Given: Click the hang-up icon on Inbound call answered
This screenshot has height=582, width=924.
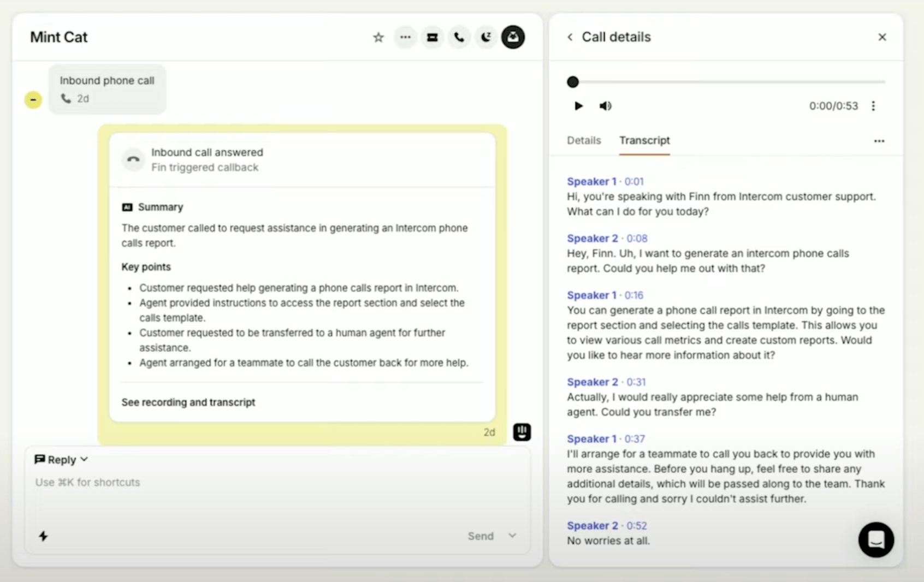Looking at the screenshot, I should (x=133, y=159).
